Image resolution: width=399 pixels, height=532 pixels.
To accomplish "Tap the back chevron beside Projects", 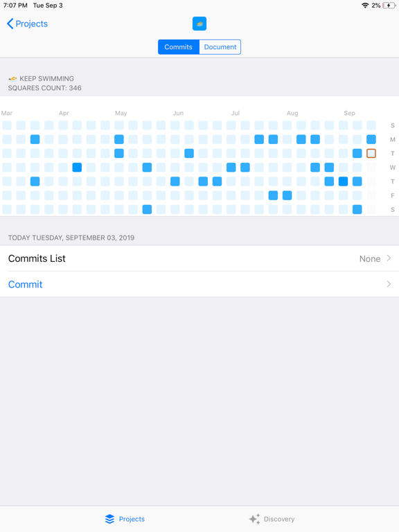I will [x=10, y=24].
